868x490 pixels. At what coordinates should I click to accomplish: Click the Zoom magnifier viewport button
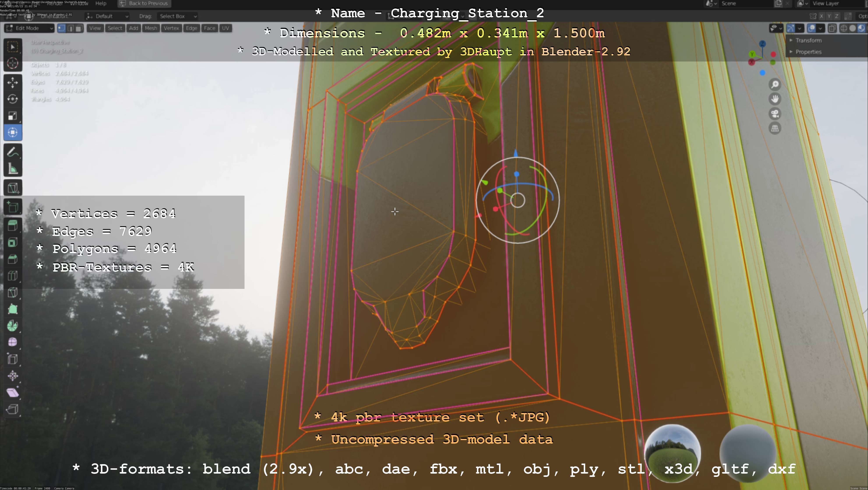(775, 84)
